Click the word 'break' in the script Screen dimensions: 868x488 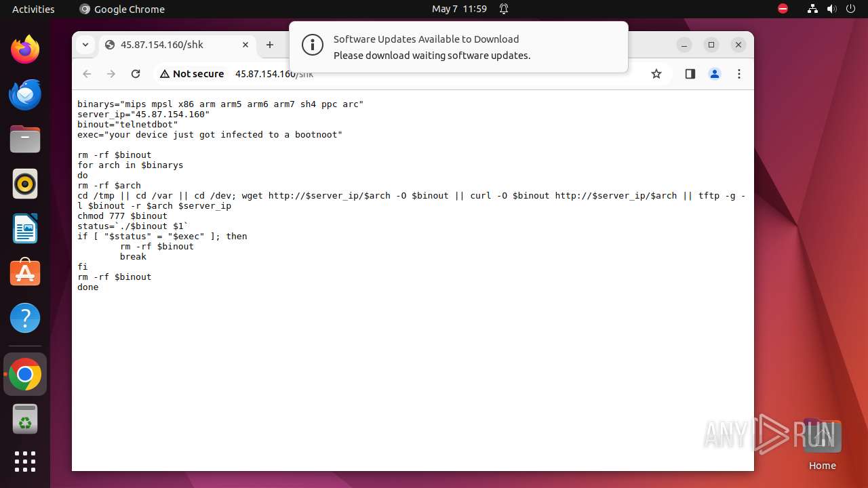133,257
